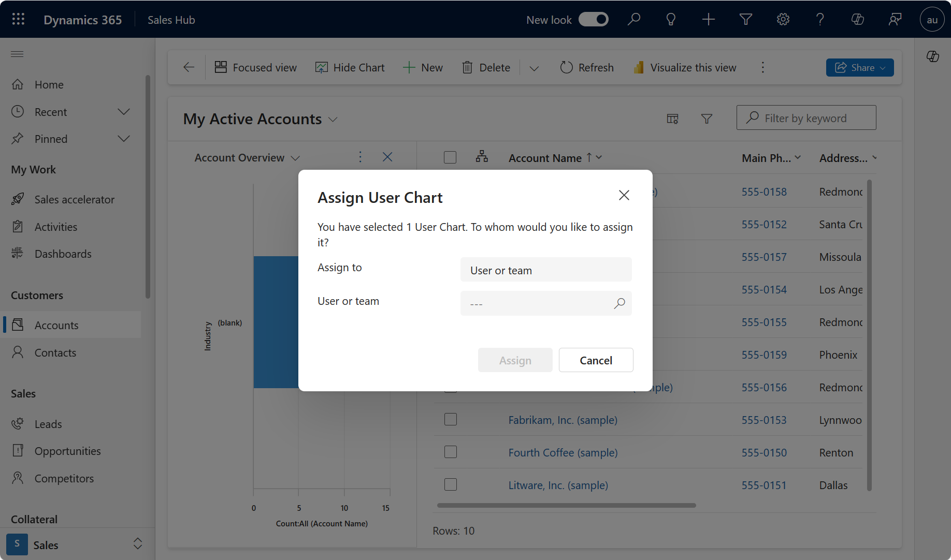
Task: Open the Dynamics 365 app launcher waffle
Action: coord(18,19)
